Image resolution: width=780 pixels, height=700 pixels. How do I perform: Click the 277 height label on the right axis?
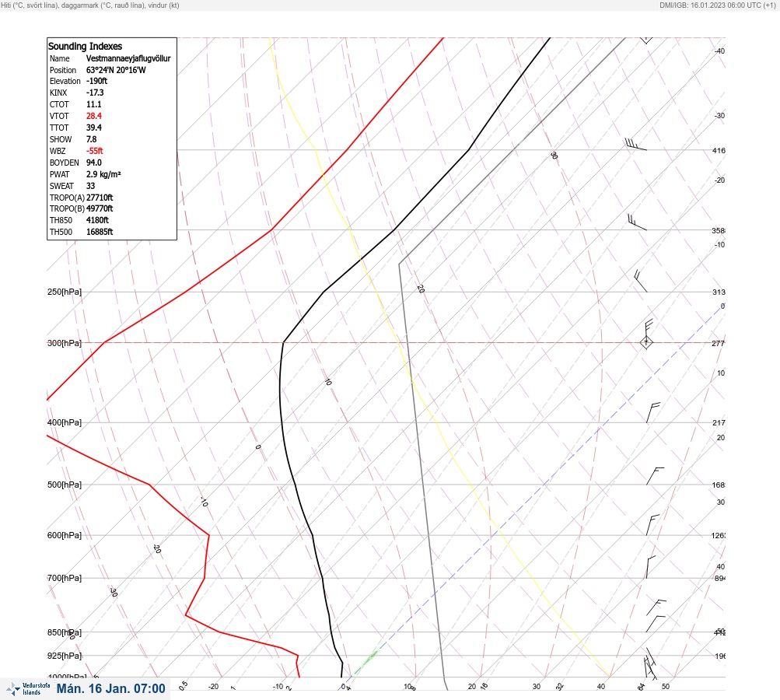(719, 343)
